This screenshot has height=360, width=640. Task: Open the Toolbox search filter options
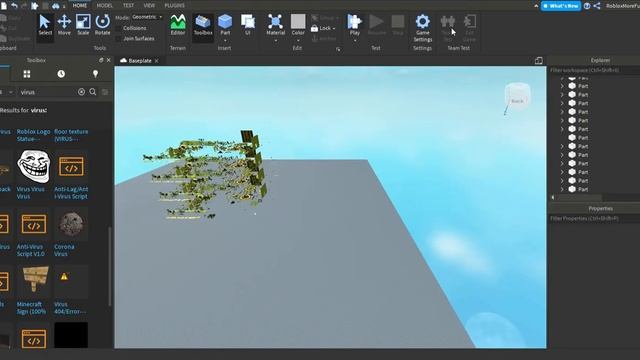pos(105,92)
